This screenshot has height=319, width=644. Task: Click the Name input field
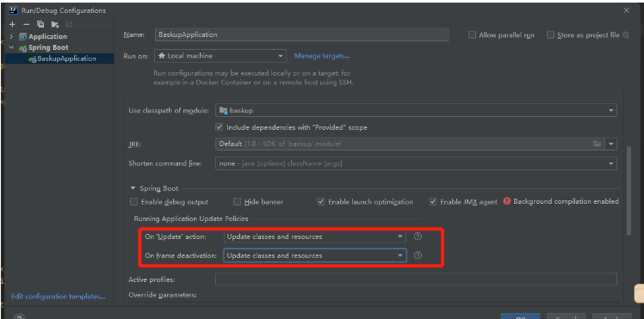[x=302, y=35]
